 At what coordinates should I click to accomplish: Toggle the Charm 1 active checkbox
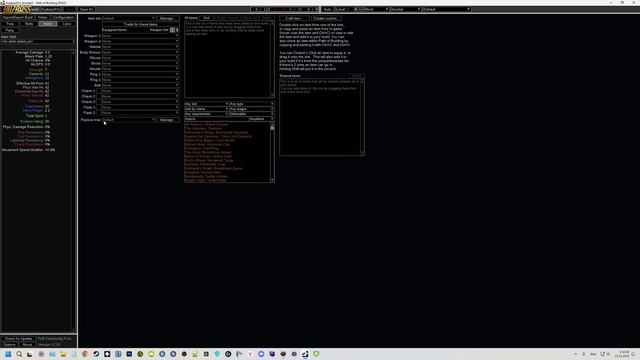click(98, 91)
